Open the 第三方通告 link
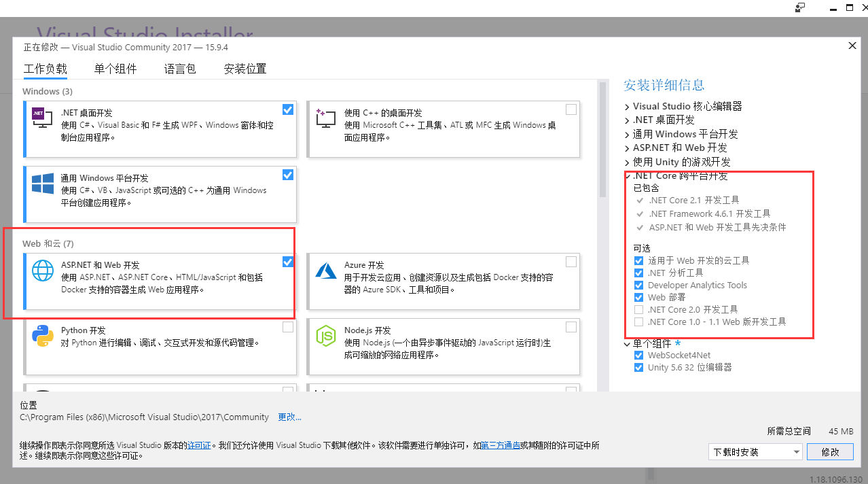Image resolution: width=868 pixels, height=484 pixels. click(501, 445)
